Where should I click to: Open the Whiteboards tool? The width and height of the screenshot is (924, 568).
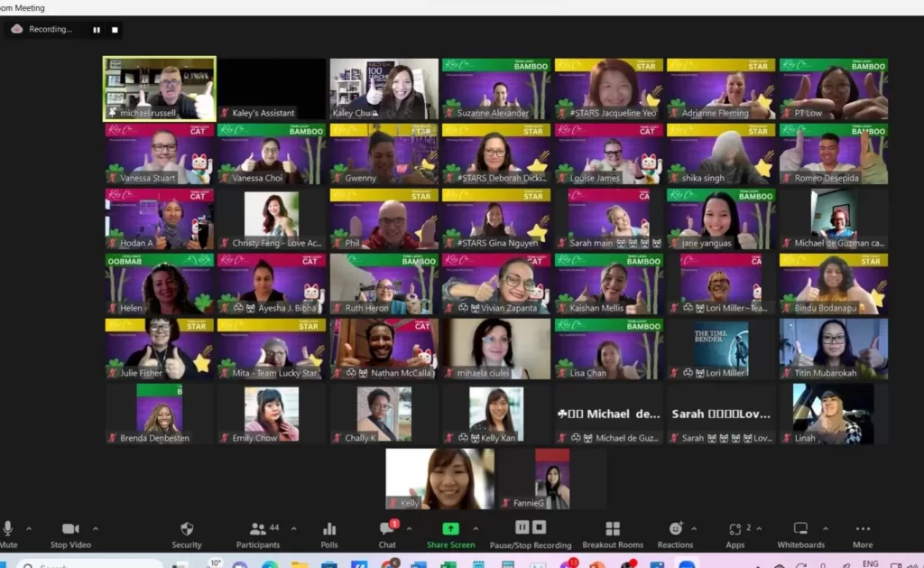pyautogui.click(x=801, y=534)
